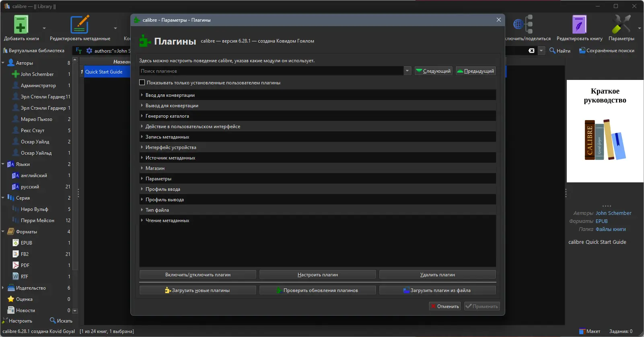644x337 pixels.
Task: Expand the 'Чтение метаданных' plugin group
Action: (x=142, y=220)
